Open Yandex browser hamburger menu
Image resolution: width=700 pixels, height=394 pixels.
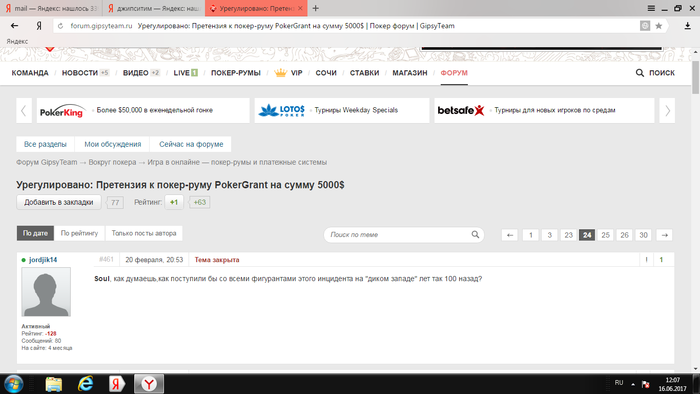[651, 8]
